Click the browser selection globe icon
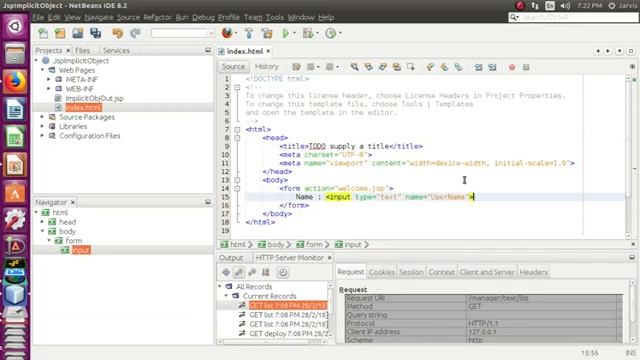The width and height of the screenshot is (640, 360). point(227,33)
